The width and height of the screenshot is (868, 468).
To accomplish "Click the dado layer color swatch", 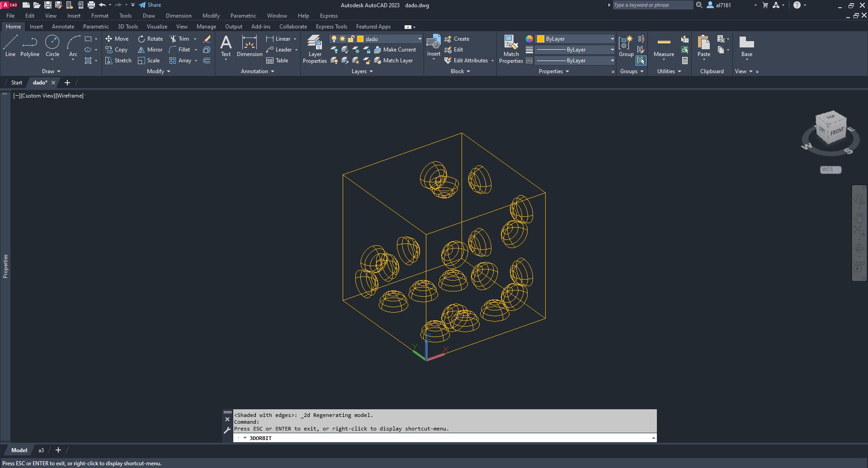I will (x=360, y=39).
